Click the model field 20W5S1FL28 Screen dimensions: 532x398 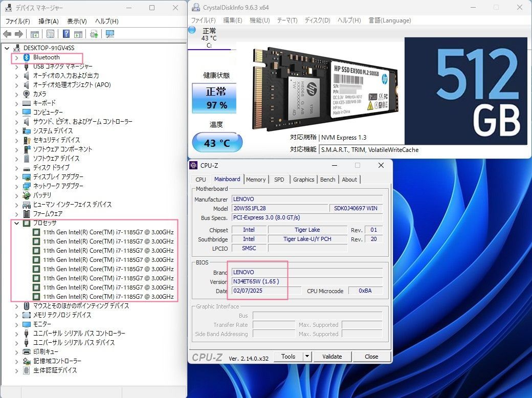(280, 208)
